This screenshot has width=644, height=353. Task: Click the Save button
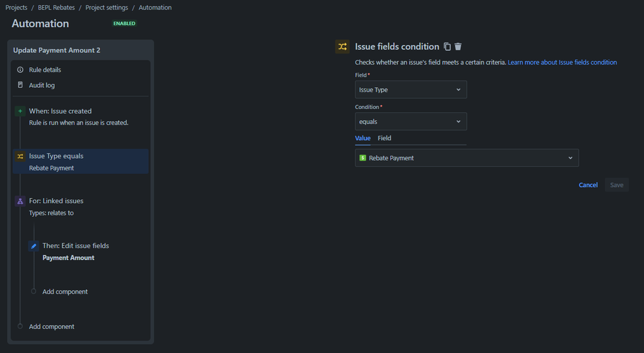coord(616,185)
